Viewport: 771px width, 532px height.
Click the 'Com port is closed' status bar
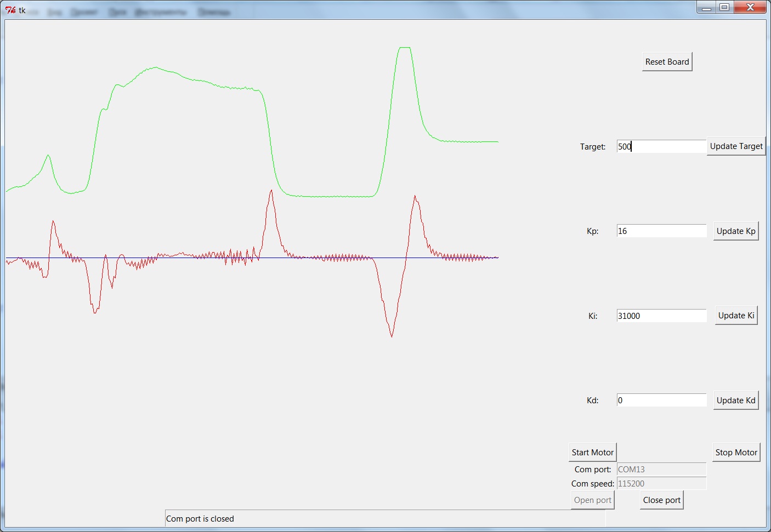click(385, 519)
